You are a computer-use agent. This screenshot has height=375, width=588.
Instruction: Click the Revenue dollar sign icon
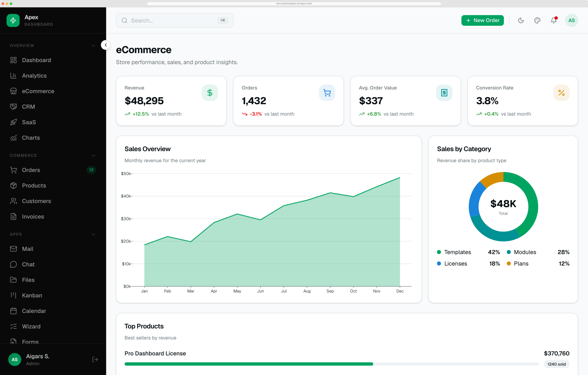pos(210,93)
